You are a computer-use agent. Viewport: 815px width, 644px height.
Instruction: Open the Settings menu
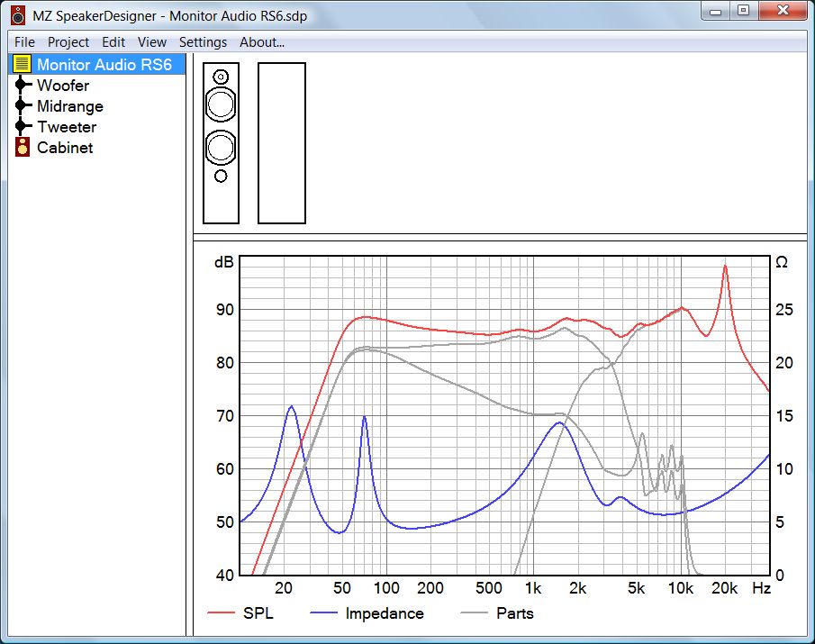[x=203, y=42]
